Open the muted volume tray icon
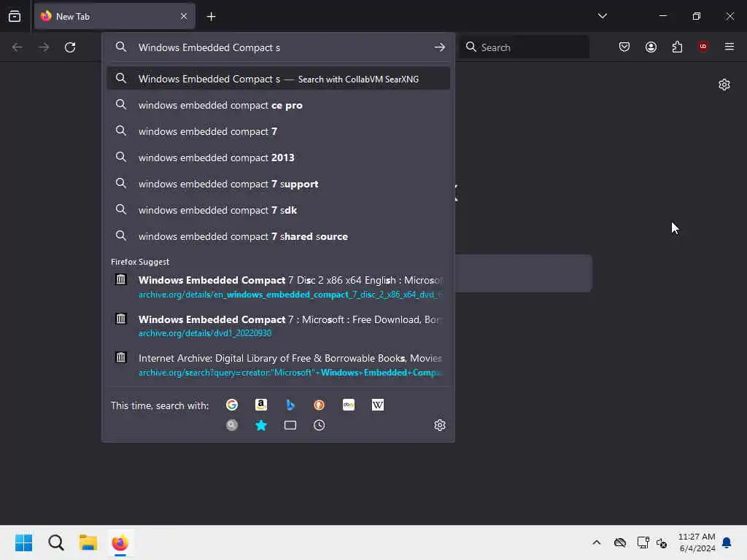Viewport: 747px width, 560px height. [661, 542]
